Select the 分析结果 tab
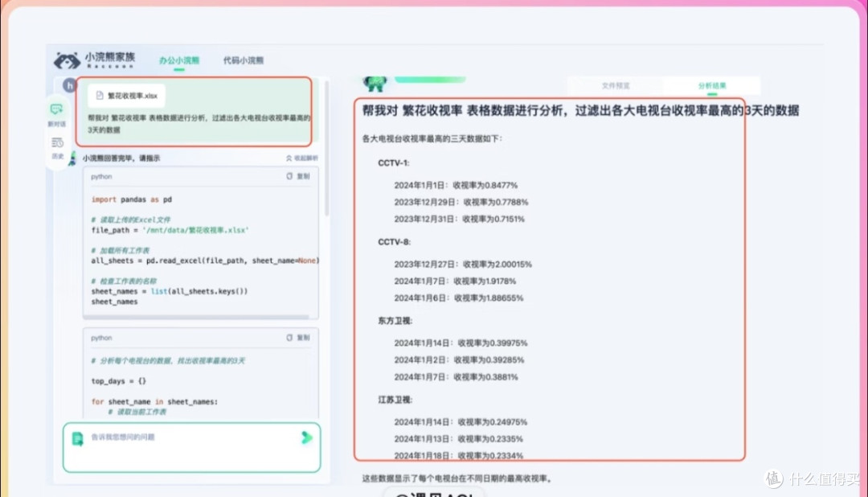Screen dimensions: 868x497 point(712,86)
